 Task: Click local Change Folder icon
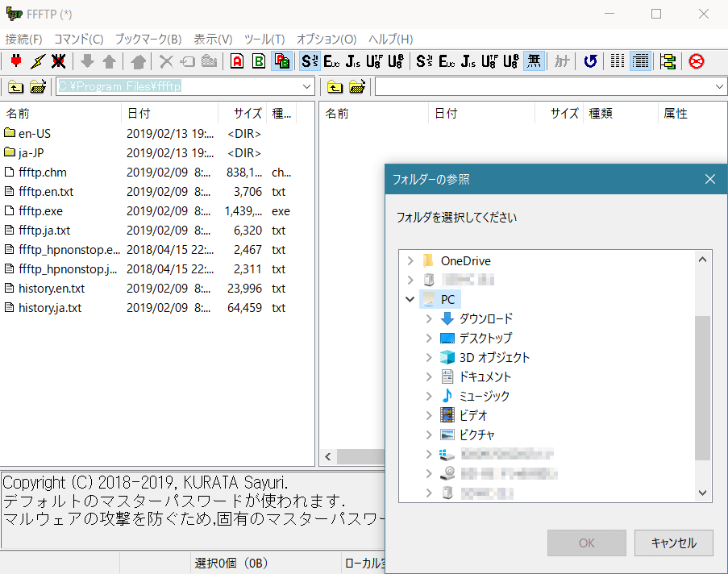(38, 86)
